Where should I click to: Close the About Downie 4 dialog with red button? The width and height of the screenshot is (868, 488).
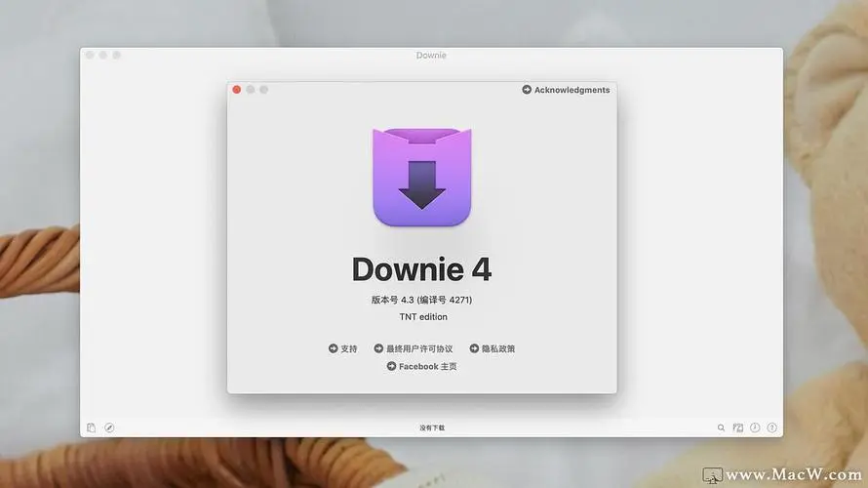[x=236, y=90]
